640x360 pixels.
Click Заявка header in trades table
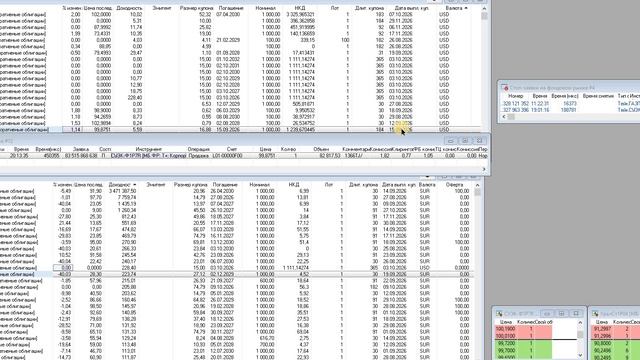(81, 149)
